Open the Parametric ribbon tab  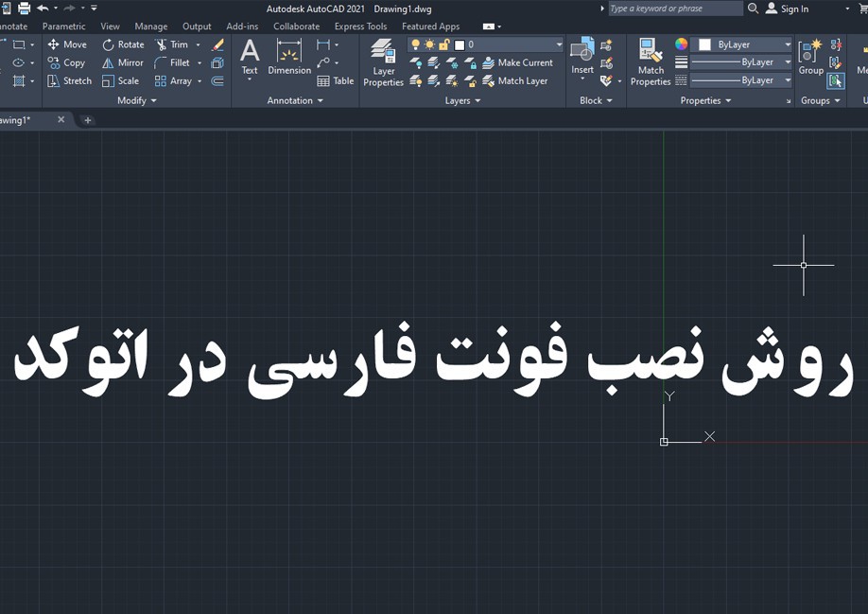coord(63,26)
